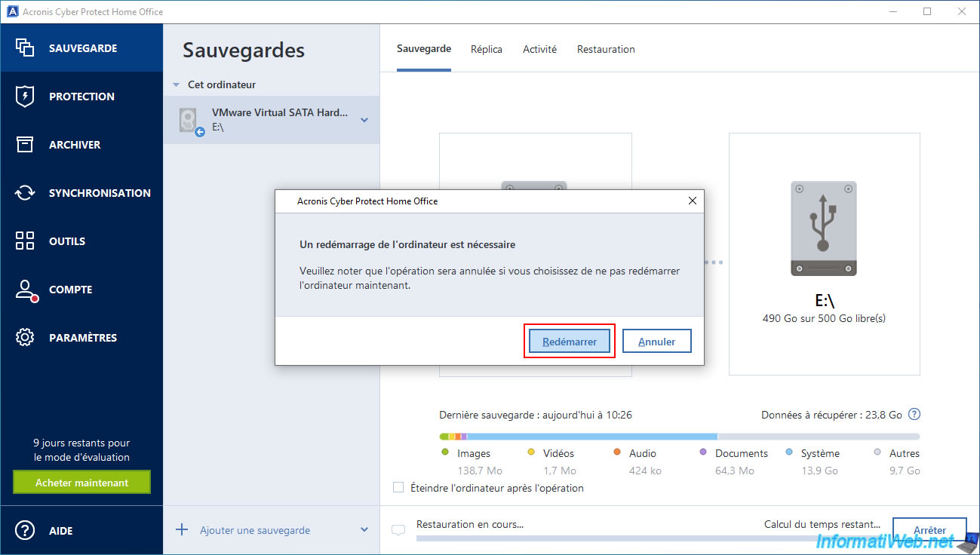980x555 pixels.
Task: Click the Arrêter button
Action: tap(929, 531)
